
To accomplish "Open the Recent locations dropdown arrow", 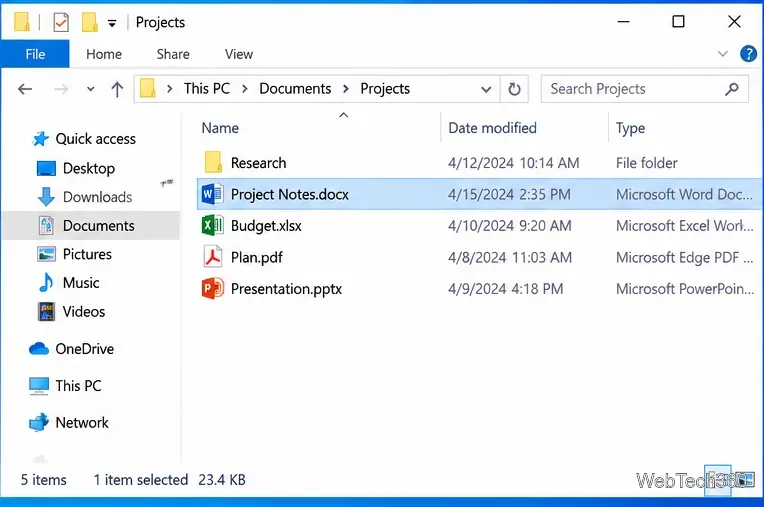I will pos(91,89).
